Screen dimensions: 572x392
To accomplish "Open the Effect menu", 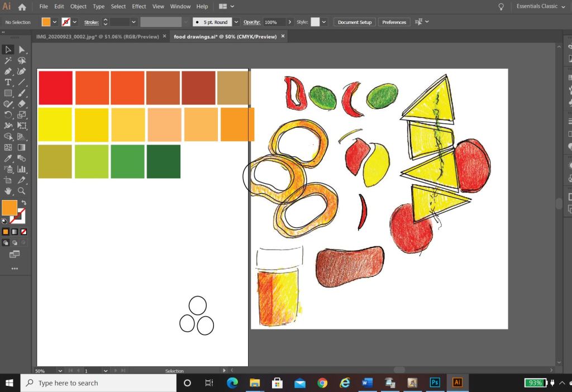I will pyautogui.click(x=139, y=6).
